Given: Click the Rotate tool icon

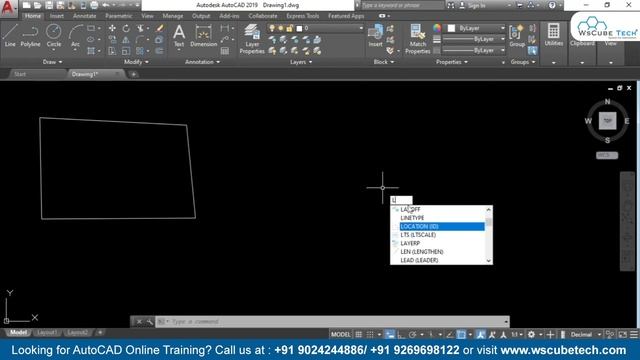Looking at the screenshot, I should [126, 28].
